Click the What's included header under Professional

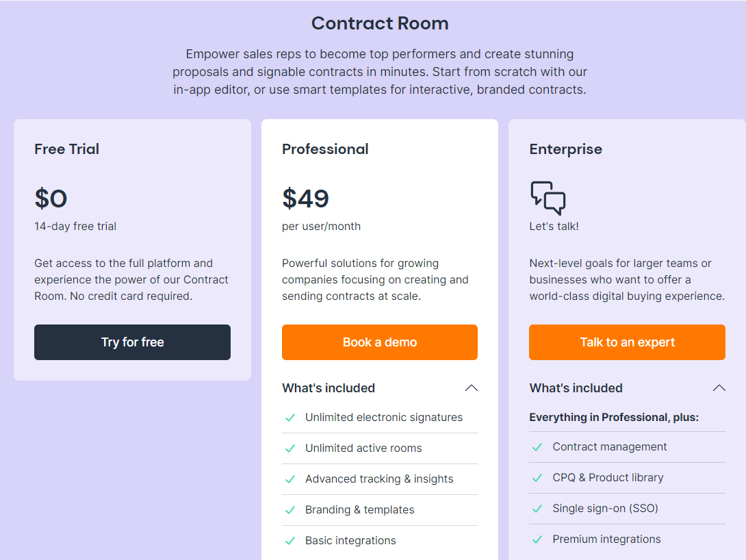click(329, 387)
